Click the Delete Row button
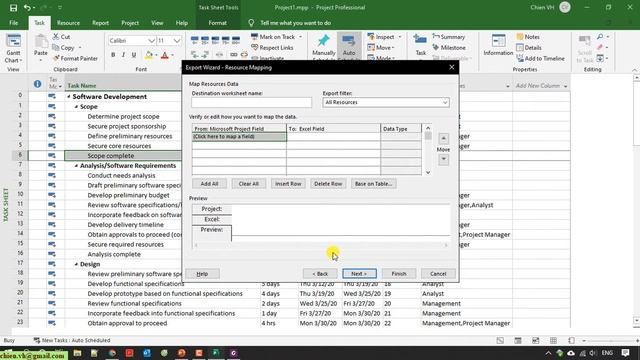Image resolution: width=640 pixels, height=360 pixels. click(328, 184)
